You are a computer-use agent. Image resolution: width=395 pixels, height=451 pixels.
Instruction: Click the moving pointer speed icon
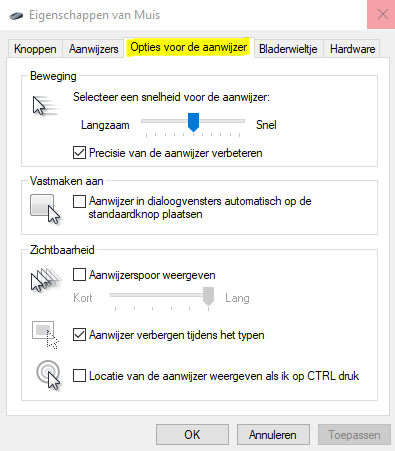pyautogui.click(x=46, y=105)
